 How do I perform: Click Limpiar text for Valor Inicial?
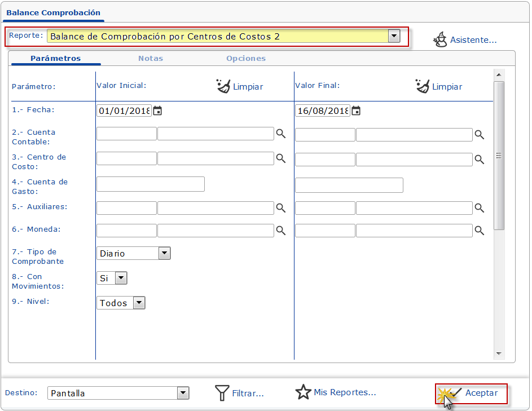click(248, 87)
